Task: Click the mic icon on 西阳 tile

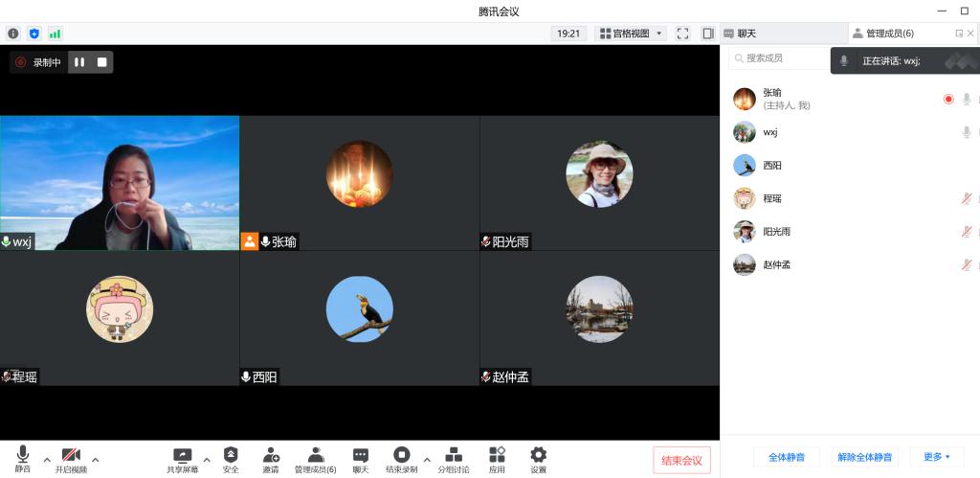Action: (246, 376)
